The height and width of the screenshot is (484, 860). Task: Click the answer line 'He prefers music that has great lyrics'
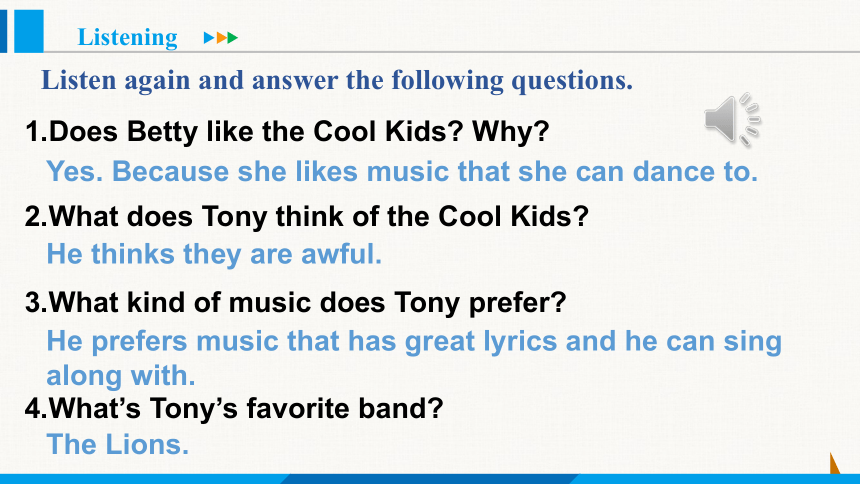[x=414, y=341]
